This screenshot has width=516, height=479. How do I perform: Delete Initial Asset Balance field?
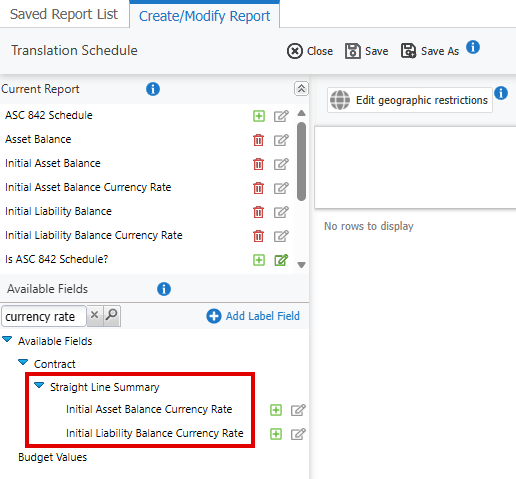258,164
